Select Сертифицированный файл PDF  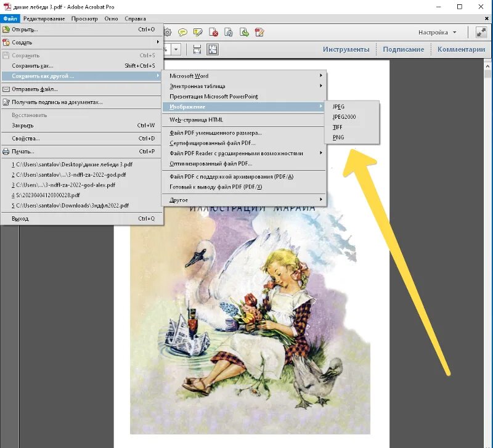(x=244, y=143)
